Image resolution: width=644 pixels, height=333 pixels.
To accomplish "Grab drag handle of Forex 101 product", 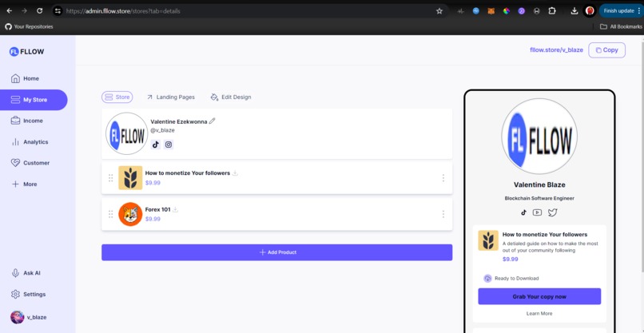I will (x=110, y=214).
